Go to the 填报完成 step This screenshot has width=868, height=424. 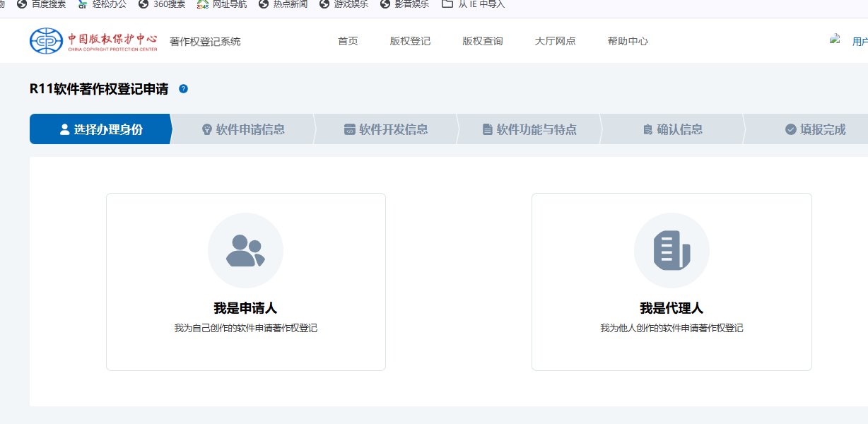[815, 129]
